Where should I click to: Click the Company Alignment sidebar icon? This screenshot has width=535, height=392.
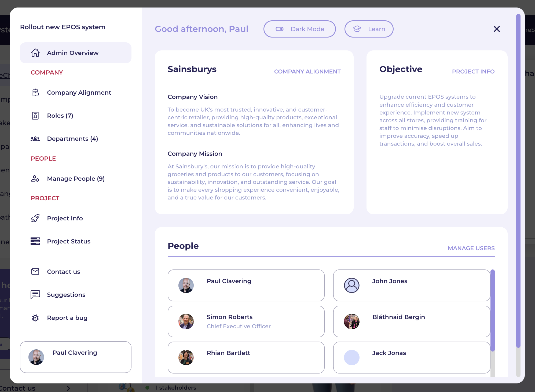[x=35, y=93]
